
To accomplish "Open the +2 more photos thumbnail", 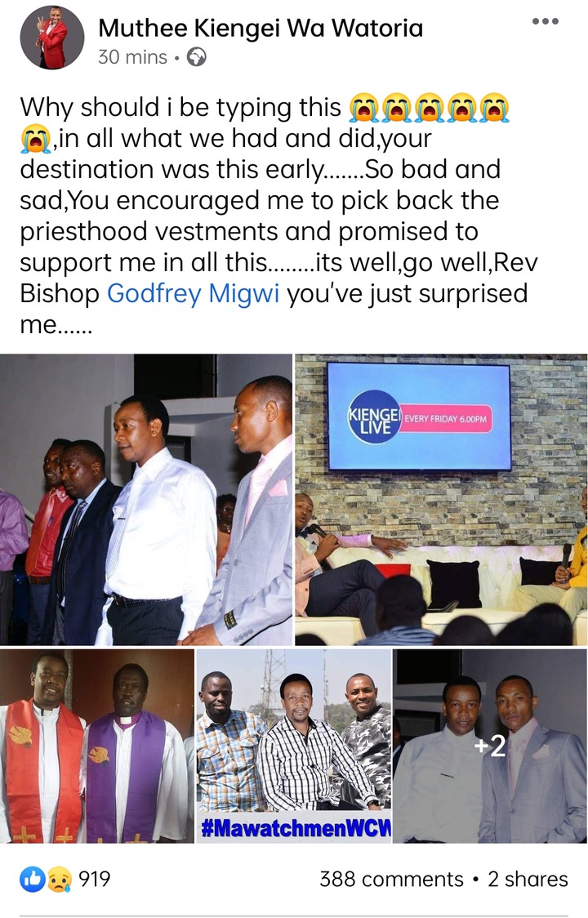I will tap(490, 746).
